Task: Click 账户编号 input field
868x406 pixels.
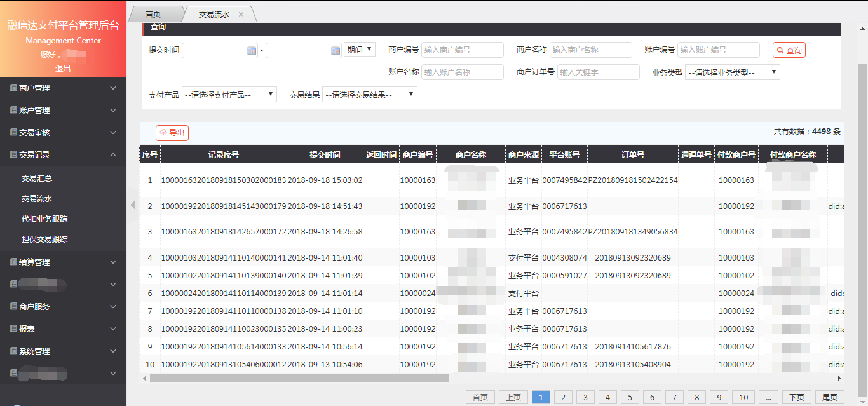Action: click(x=719, y=50)
